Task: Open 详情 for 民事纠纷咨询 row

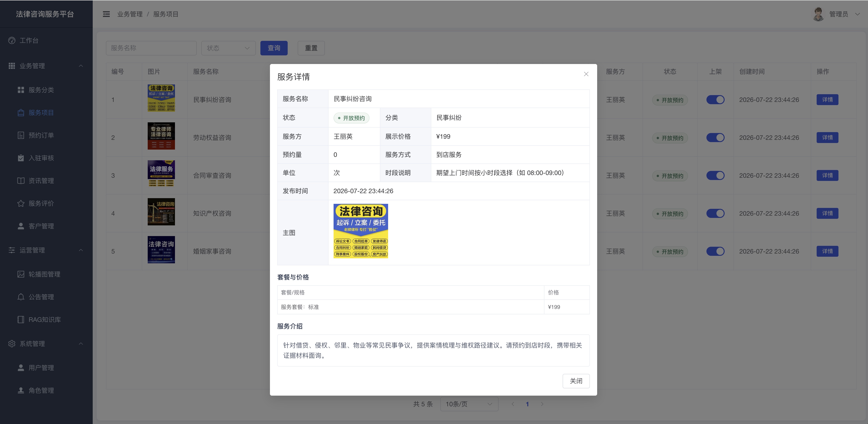Action: coord(827,100)
